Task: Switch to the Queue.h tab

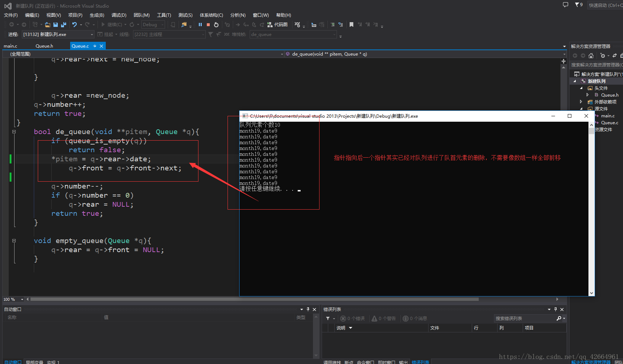Action: click(44, 46)
